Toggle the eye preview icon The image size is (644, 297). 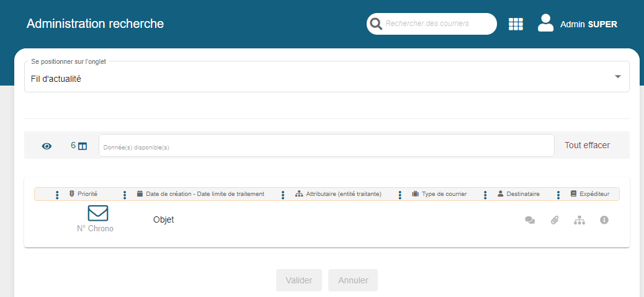click(47, 146)
